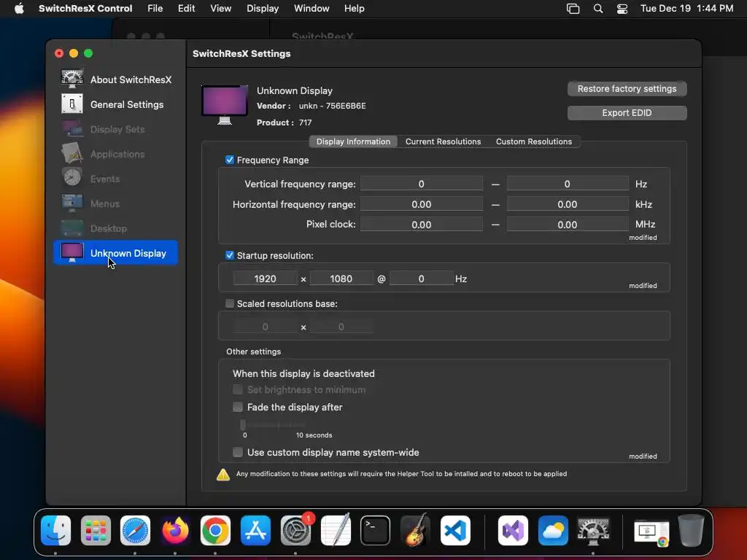Switch to the Custom Resolutions tab
The height and width of the screenshot is (560, 747).
click(x=533, y=141)
